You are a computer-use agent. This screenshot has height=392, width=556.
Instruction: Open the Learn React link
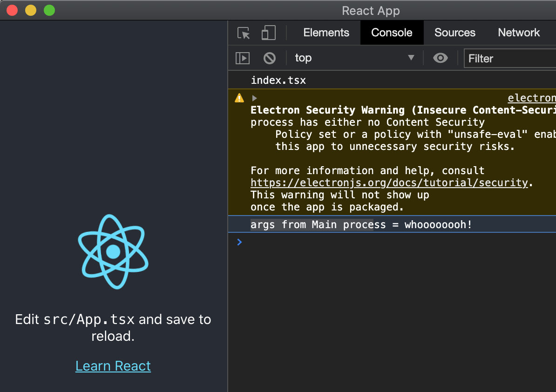113,366
